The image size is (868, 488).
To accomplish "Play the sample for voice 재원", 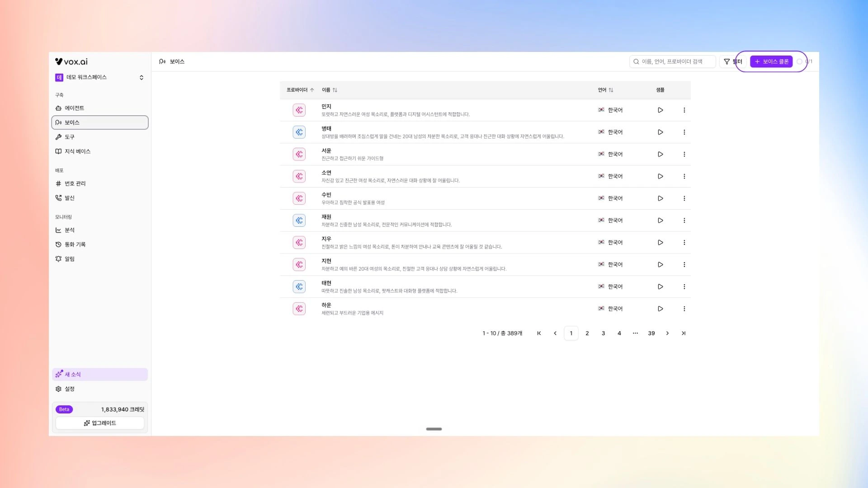I will [660, 221].
